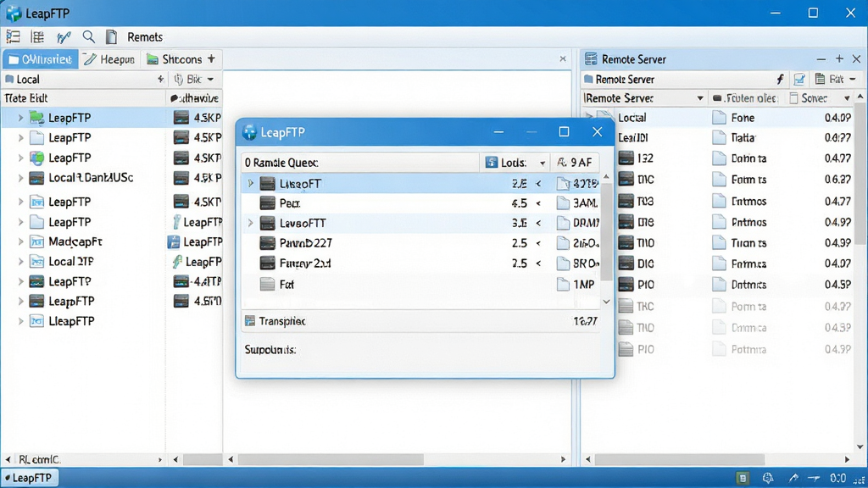Click the dialog queue scrollbar up arrow
This screenshot has width=868, height=488.
[x=606, y=177]
